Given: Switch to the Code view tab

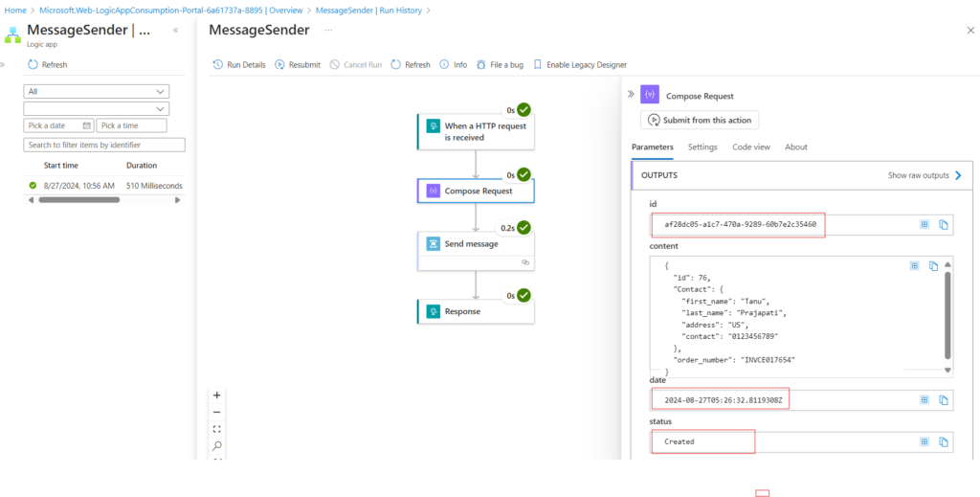Looking at the screenshot, I should click(751, 147).
